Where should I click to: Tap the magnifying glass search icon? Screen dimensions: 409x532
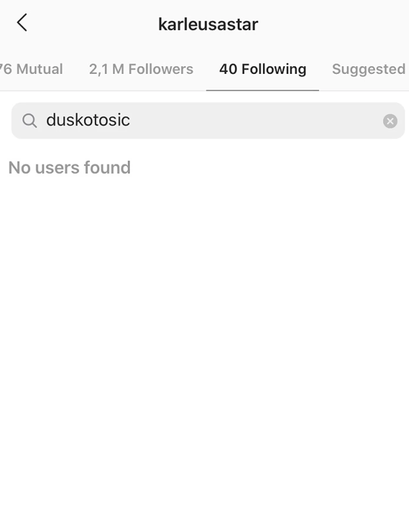coord(30,121)
